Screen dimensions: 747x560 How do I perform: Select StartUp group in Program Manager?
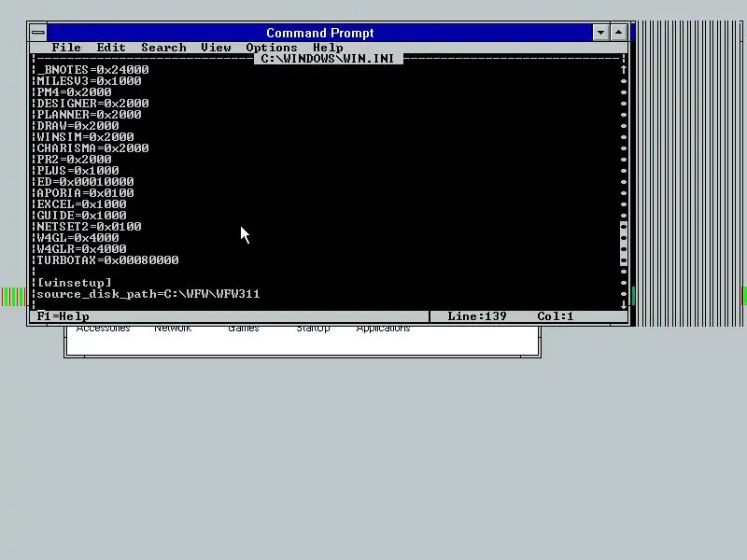(x=313, y=329)
